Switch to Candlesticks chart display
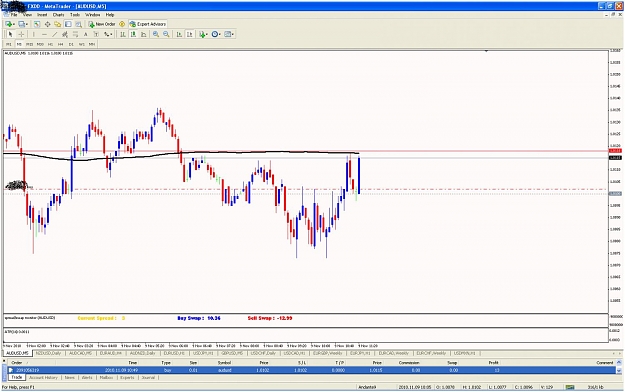The width and height of the screenshot is (625, 392). pyautogui.click(x=133, y=34)
